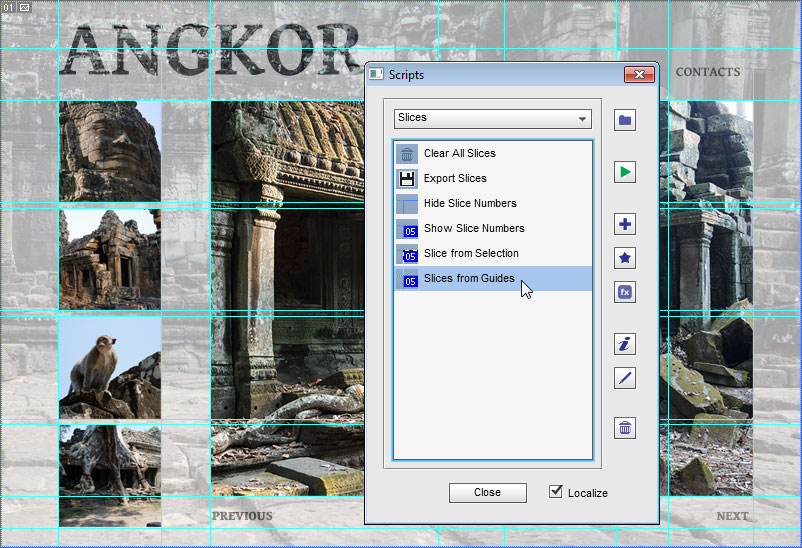Screen dimensions: 802x548
Task: Close the Scripts dialog with the red X
Action: 639,75
